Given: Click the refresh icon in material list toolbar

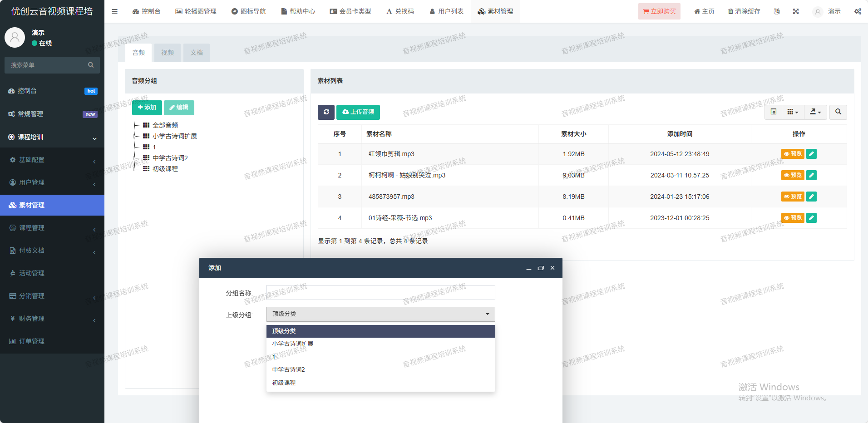Looking at the screenshot, I should click(326, 112).
